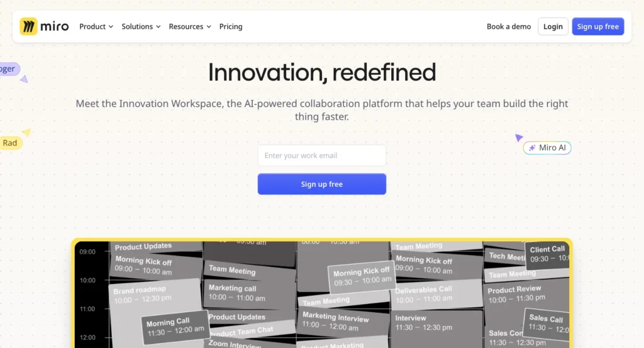Open the Solutions dropdown menu
The height and width of the screenshot is (348, 644).
coord(141,26)
